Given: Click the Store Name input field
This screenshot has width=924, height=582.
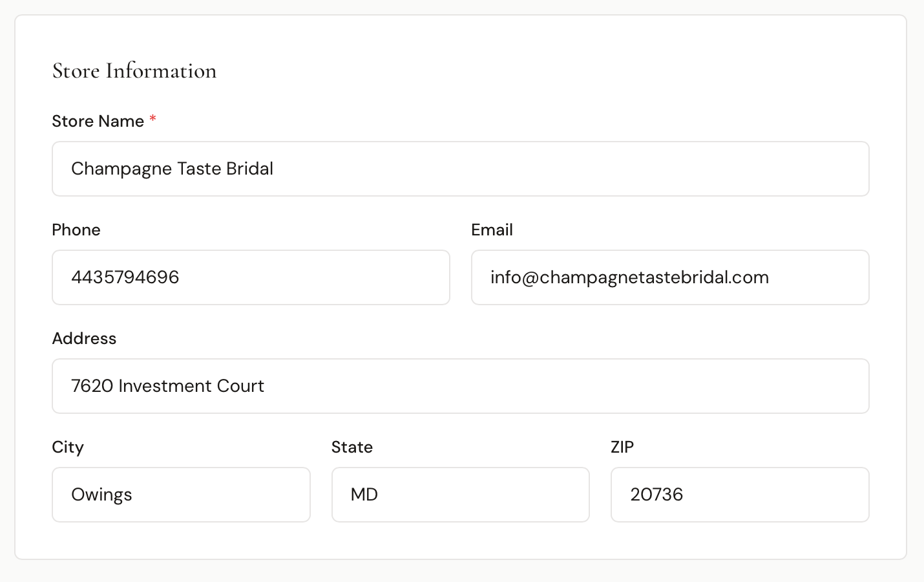Looking at the screenshot, I should click(460, 169).
